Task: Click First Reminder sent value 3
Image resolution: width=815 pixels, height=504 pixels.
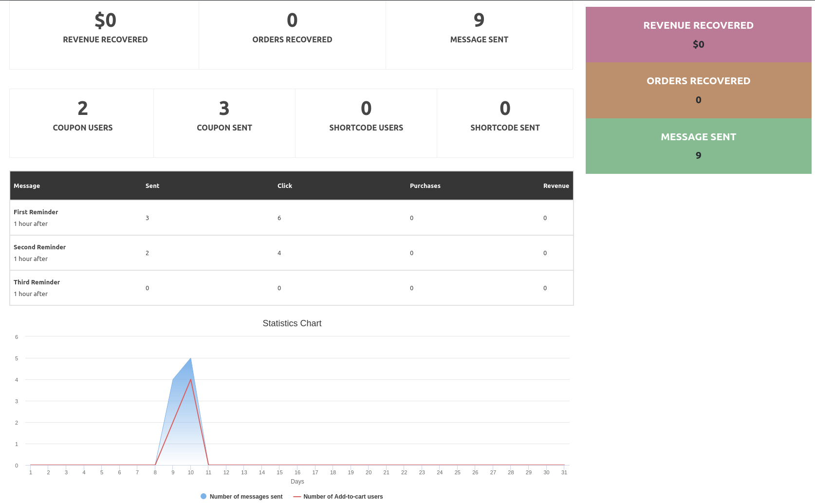Action: [x=147, y=218]
